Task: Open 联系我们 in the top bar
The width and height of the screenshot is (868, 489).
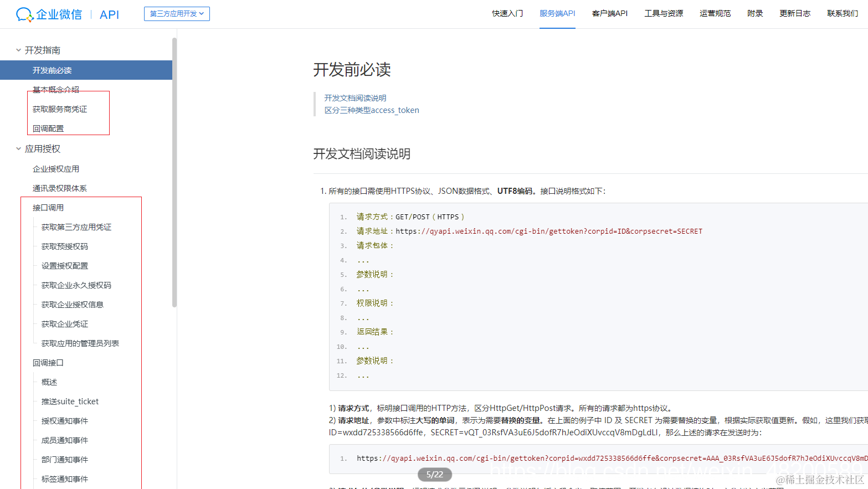Action: pyautogui.click(x=842, y=13)
